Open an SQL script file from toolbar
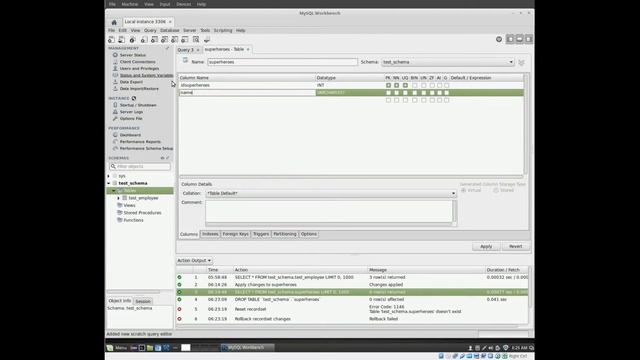 [122, 40]
